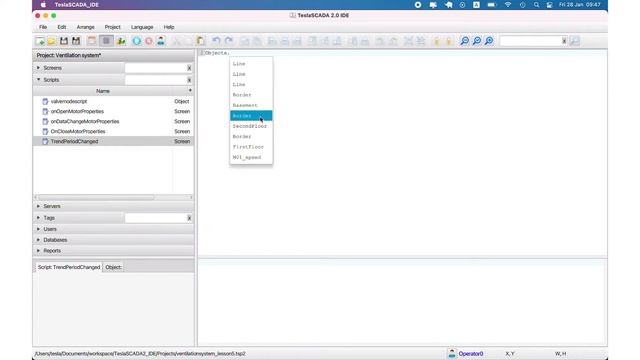
Task: Click the new project toolbar icon
Action: point(40,41)
